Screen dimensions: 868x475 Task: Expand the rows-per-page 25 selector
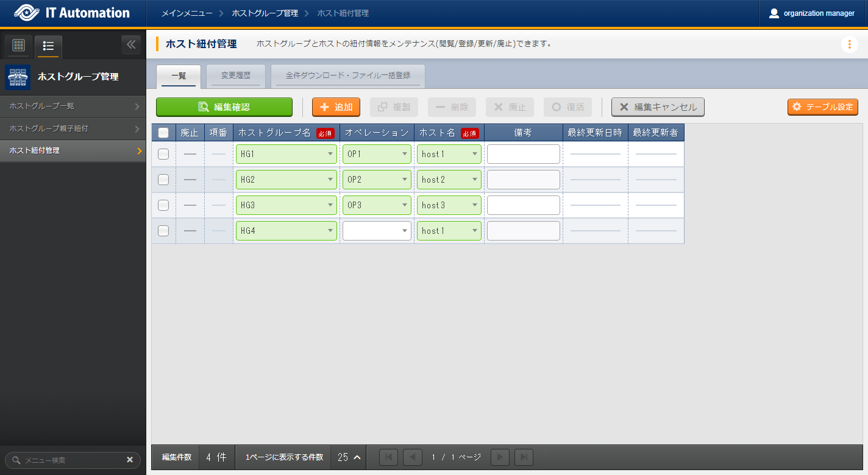click(349, 457)
